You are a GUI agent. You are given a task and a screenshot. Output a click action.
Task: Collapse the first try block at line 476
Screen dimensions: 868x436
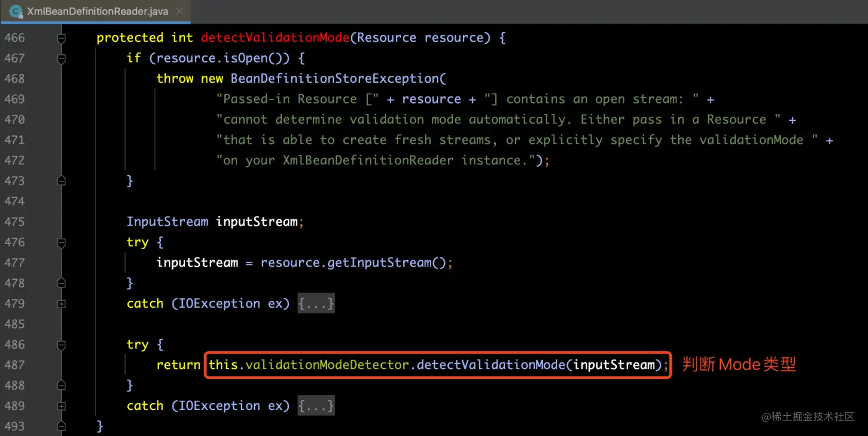tap(61, 242)
